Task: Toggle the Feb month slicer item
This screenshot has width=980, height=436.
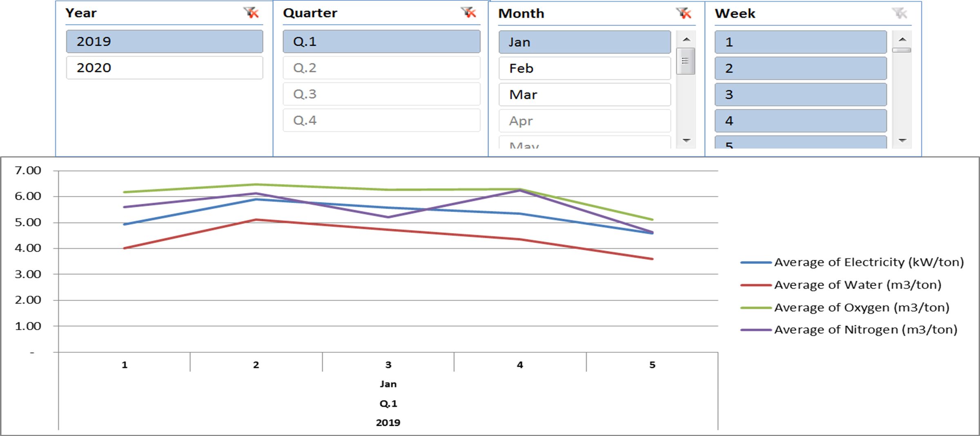Action: tap(584, 68)
